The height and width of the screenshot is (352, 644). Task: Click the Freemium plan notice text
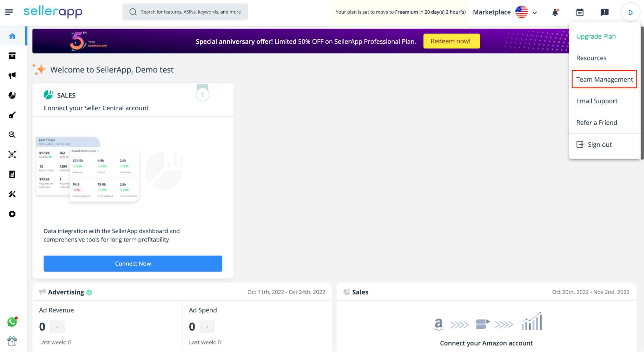pos(400,12)
